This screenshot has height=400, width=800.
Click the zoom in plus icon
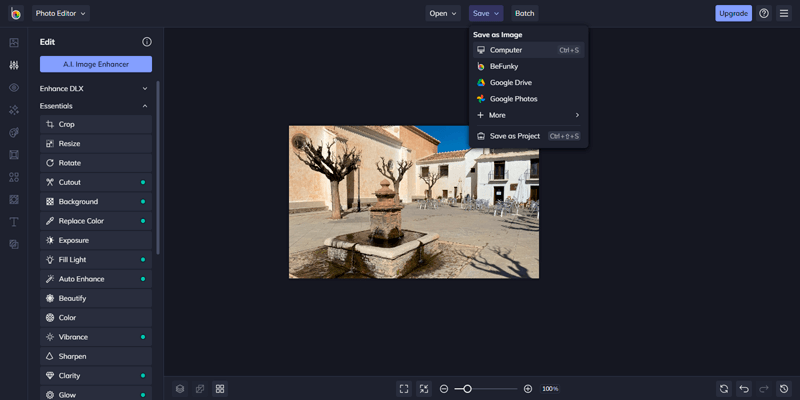[528, 388]
